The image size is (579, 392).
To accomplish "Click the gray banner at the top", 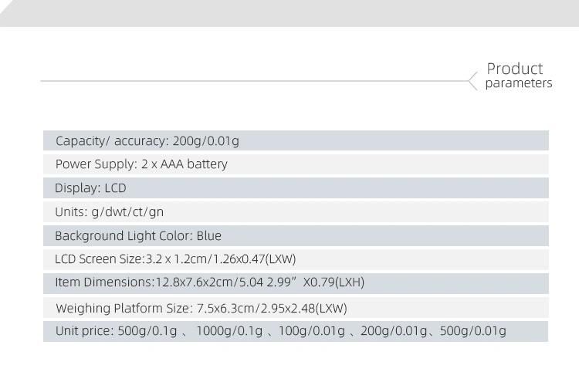I will click(289, 13).
